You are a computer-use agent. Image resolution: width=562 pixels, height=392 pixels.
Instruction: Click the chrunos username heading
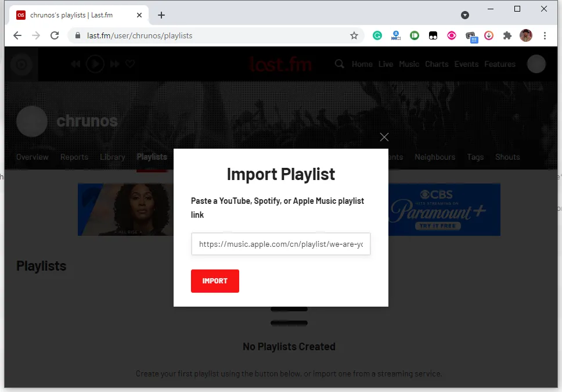click(x=87, y=121)
